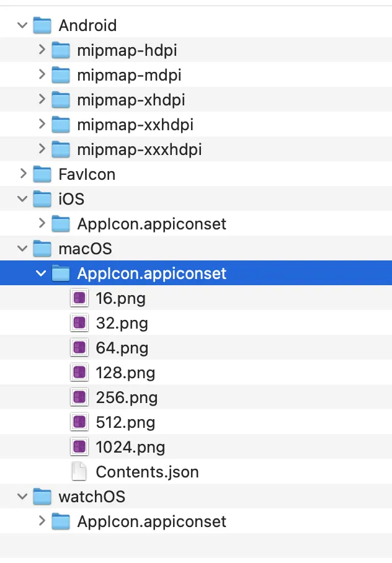Viewport: 392px width, 563px height.
Task: Select the mipmap-xhdpi folder row
Action: 131,100
